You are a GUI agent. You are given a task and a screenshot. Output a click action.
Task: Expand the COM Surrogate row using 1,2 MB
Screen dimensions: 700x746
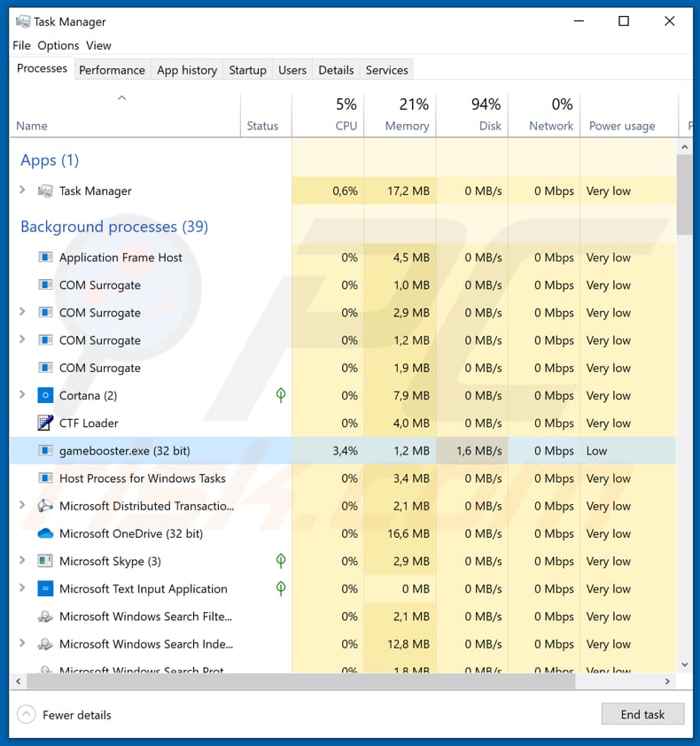(22, 339)
